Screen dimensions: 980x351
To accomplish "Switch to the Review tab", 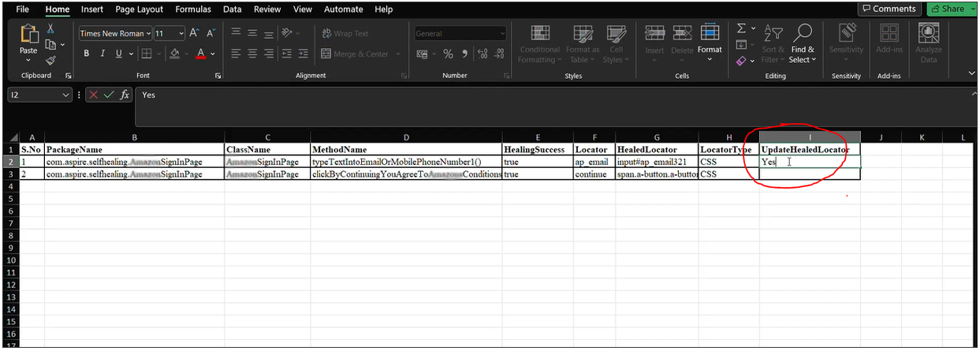I will tap(267, 9).
